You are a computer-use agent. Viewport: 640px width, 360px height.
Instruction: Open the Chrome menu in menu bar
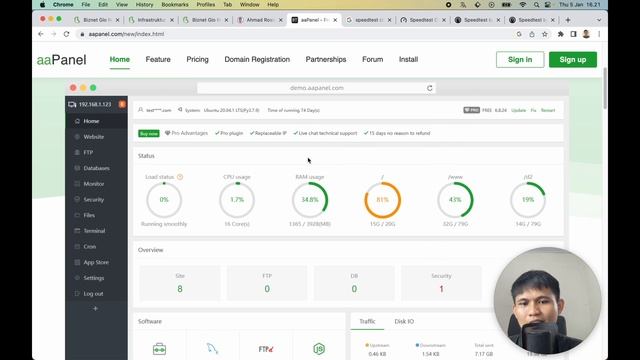63,4
